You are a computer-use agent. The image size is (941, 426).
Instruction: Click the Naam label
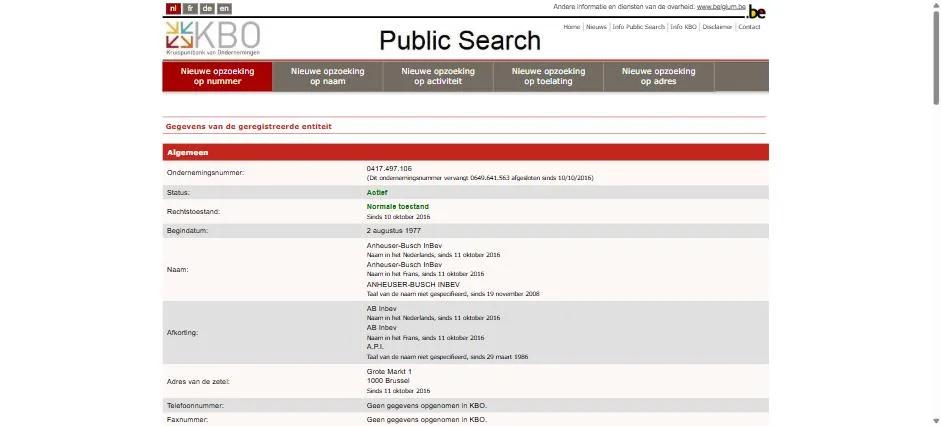177,269
